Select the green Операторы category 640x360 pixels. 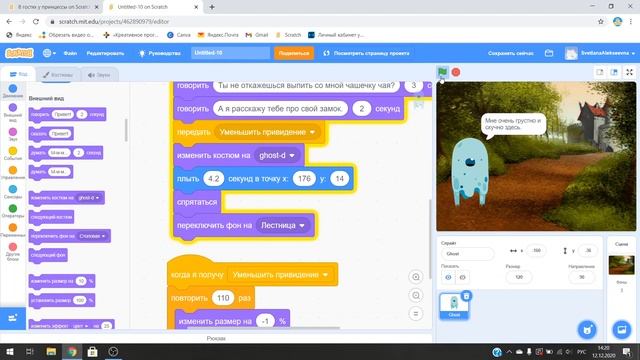click(x=13, y=211)
